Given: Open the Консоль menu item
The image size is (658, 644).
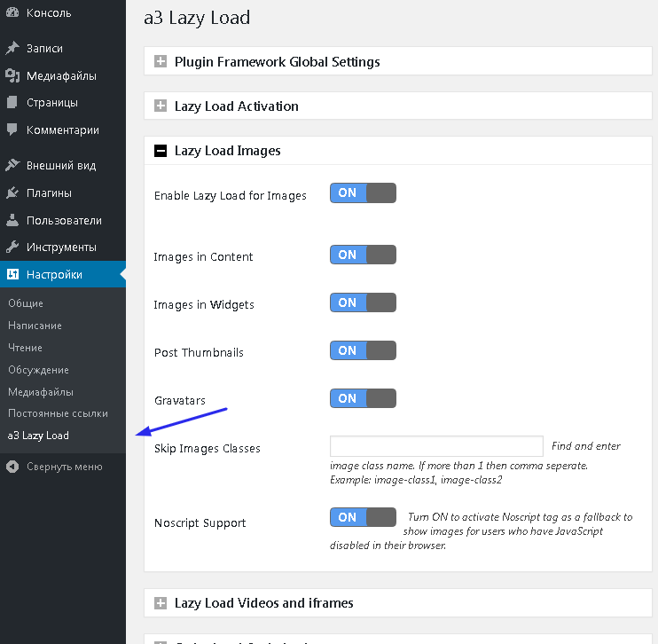Looking at the screenshot, I should point(49,13).
